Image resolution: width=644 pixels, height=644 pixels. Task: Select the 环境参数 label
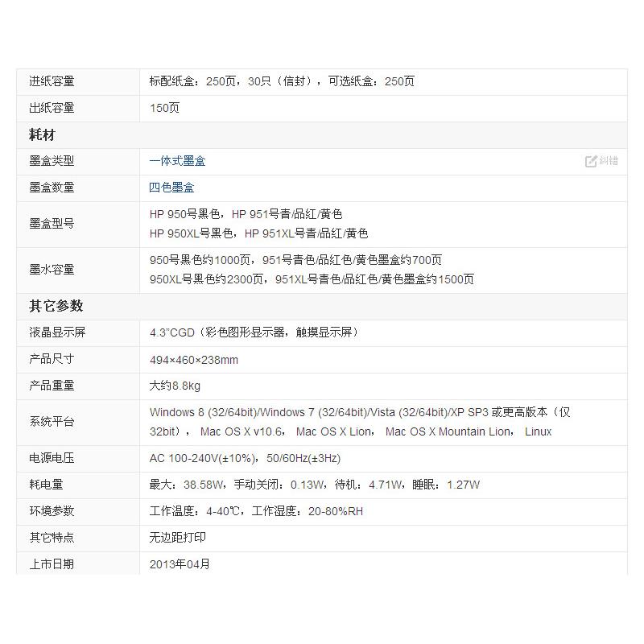[52, 511]
